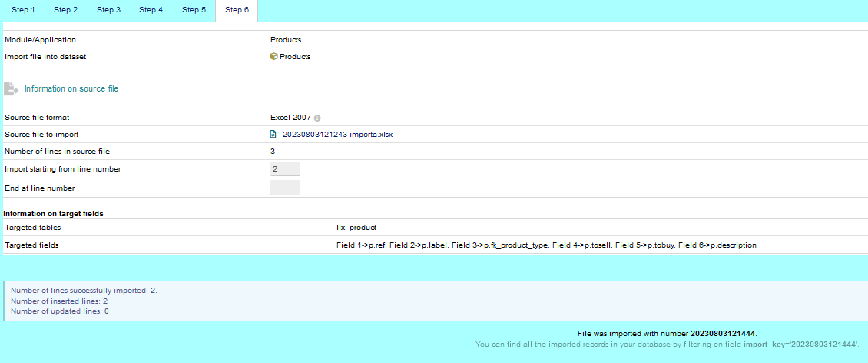Select the llx_product targeted table value
This screenshot has width=868, height=363.
click(x=356, y=228)
